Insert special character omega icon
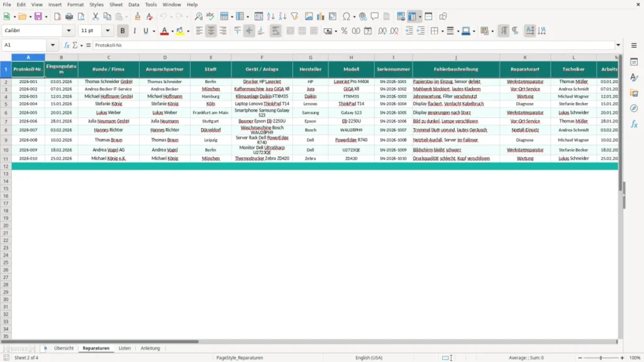The width and height of the screenshot is (644, 362). click(347, 16)
